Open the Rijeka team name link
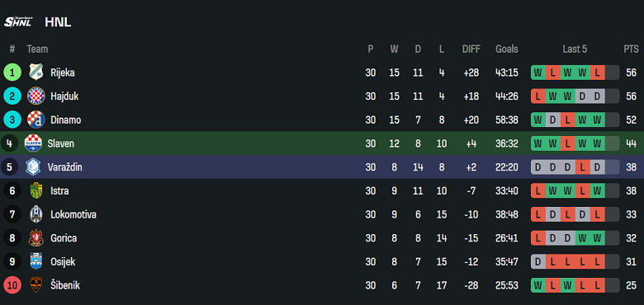644x305 pixels. 63,73
